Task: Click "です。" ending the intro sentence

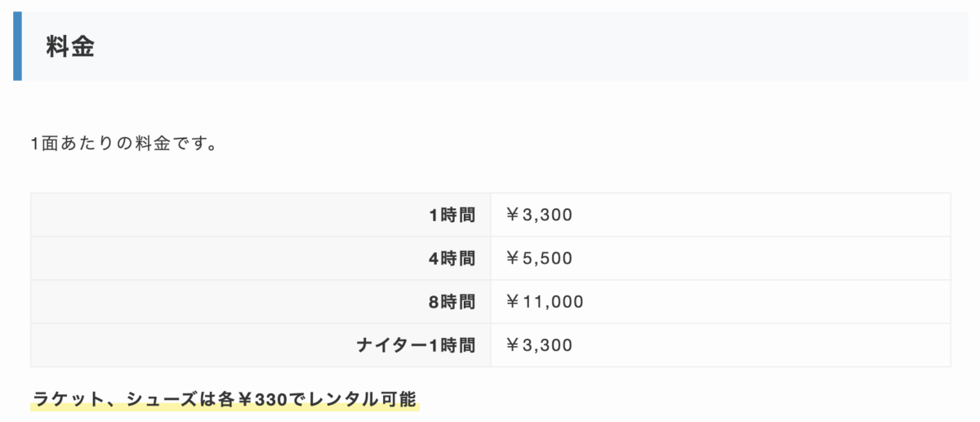Action: [x=196, y=144]
